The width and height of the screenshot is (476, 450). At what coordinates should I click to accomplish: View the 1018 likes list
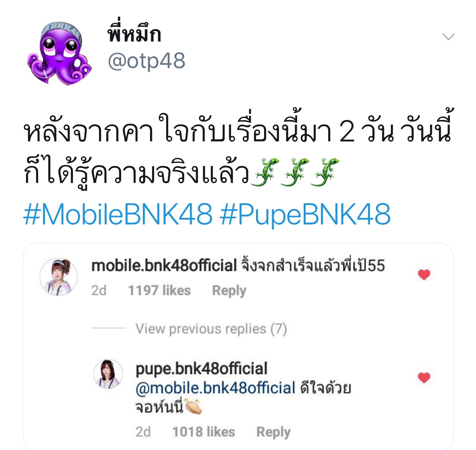click(x=203, y=432)
